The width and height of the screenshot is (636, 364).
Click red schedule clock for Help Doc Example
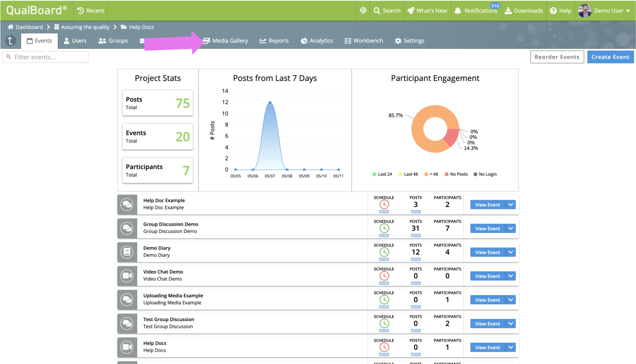coord(384,204)
